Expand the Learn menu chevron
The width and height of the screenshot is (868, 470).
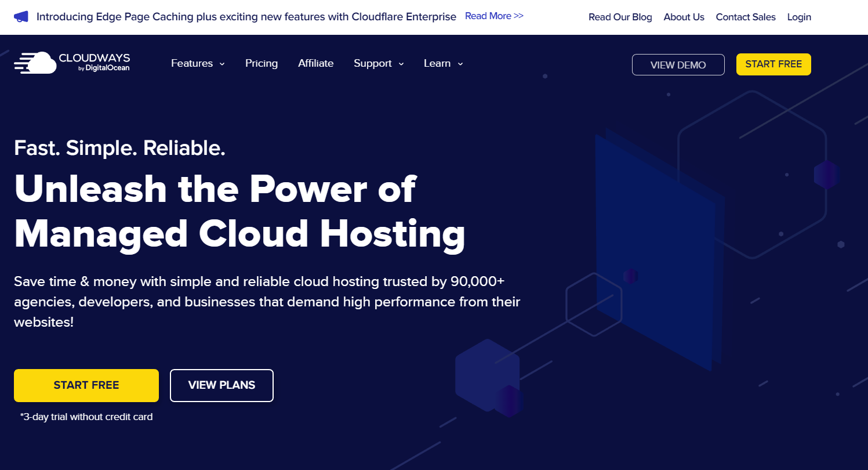tap(460, 64)
